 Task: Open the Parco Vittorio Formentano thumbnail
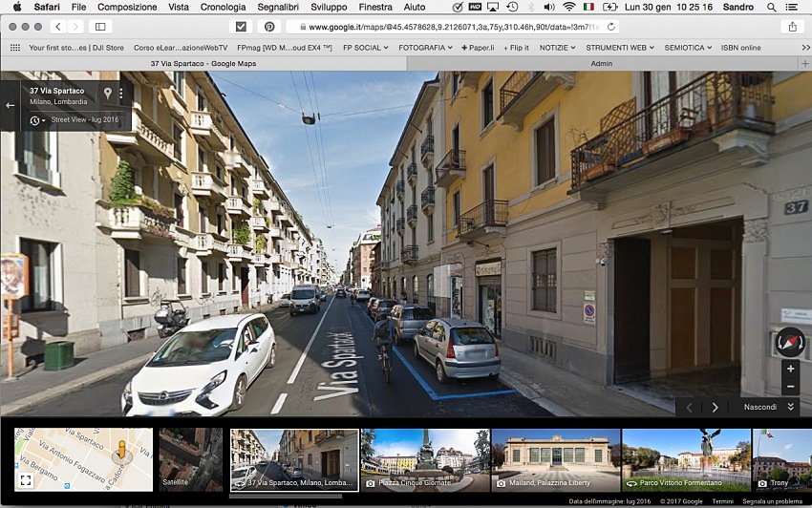pyautogui.click(x=686, y=460)
